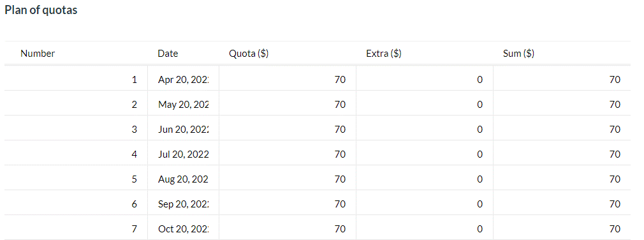644x240 pixels.
Task: Click the Number column header
Action: pyautogui.click(x=38, y=54)
